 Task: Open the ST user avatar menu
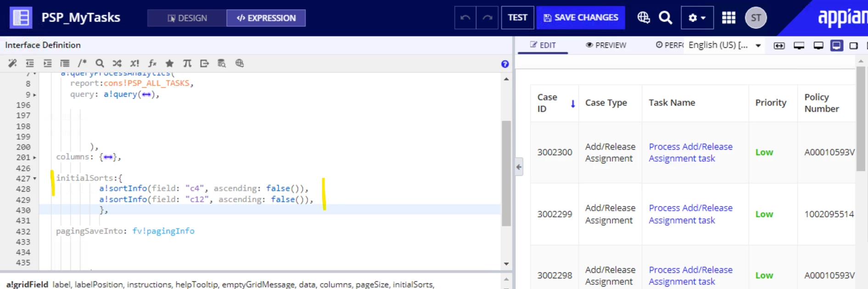click(756, 18)
